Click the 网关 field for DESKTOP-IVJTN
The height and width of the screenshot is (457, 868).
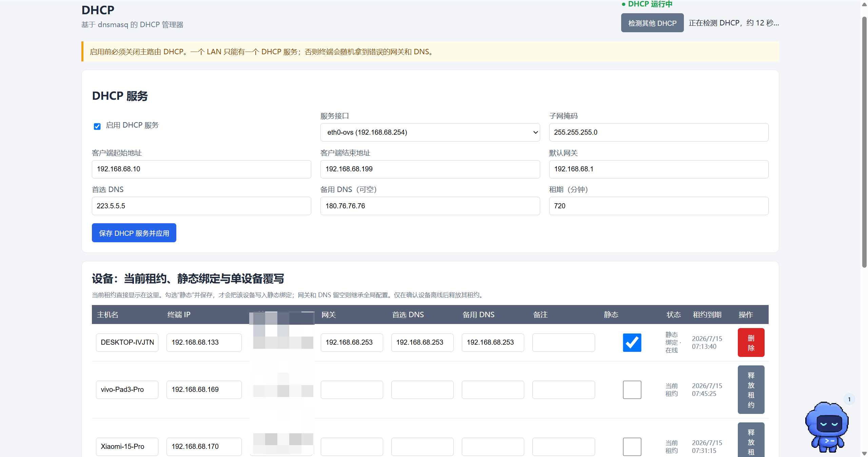(352, 342)
